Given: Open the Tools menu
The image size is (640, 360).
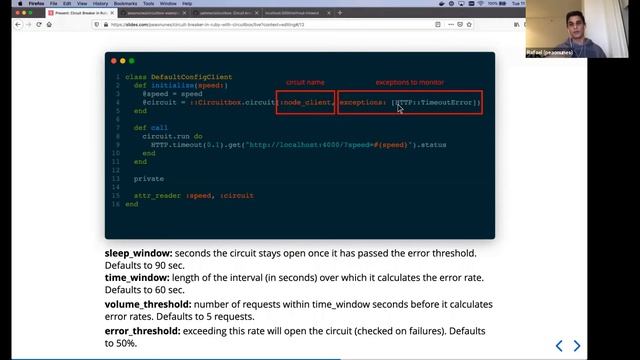Looking at the screenshot, I should [x=149, y=3].
